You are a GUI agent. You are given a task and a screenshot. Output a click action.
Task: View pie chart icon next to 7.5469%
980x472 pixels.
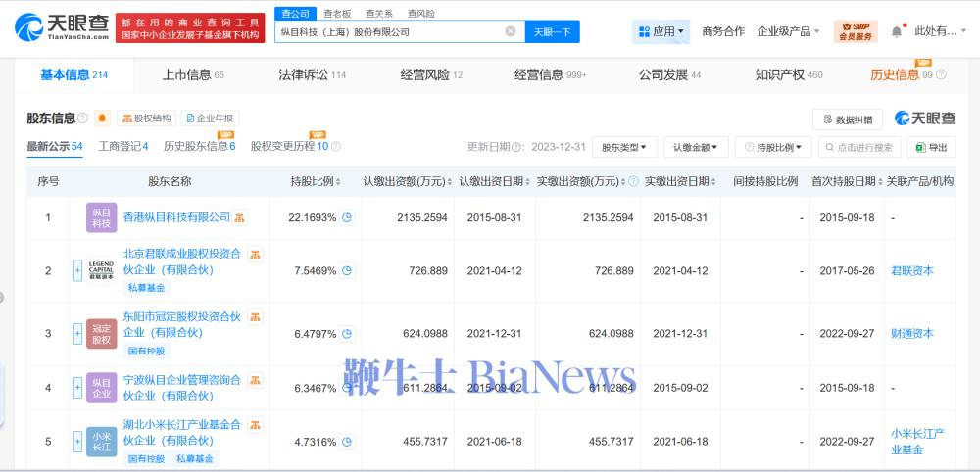tap(348, 271)
